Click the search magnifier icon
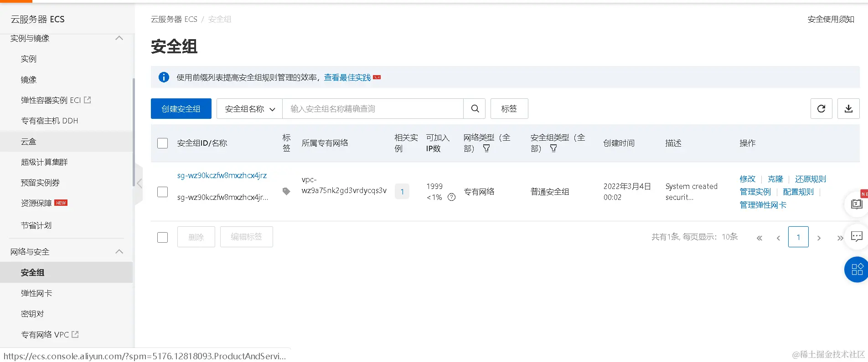The height and width of the screenshot is (362, 868). coord(475,109)
